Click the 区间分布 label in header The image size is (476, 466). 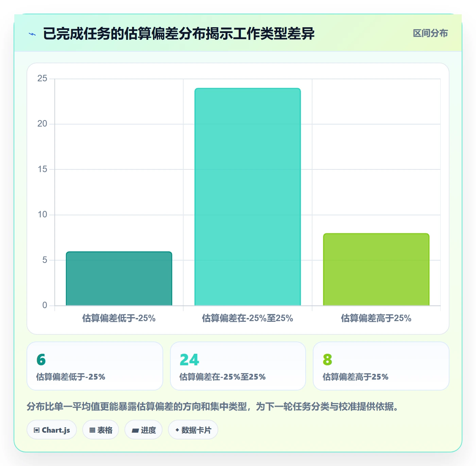(430, 33)
